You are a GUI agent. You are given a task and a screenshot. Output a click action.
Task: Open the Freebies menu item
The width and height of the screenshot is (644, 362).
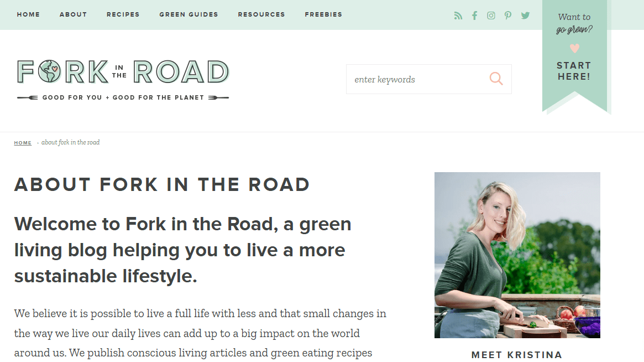click(x=323, y=14)
